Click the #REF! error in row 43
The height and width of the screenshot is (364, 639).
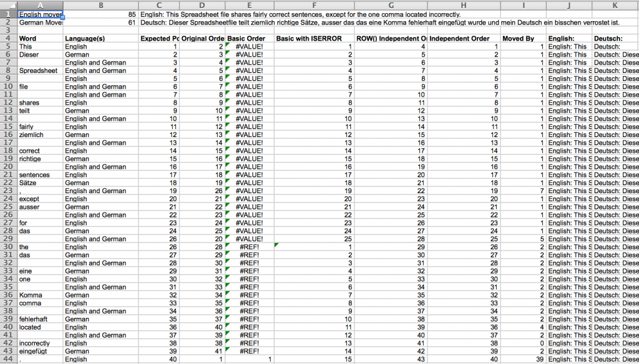250,351
